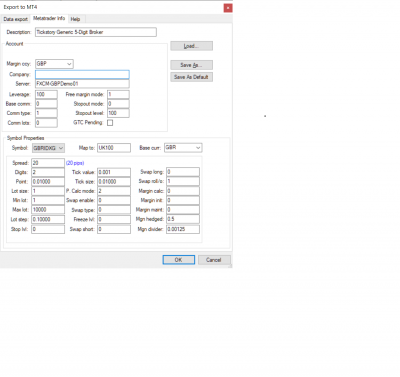
Task: Click the Swap long field
Action: (x=183, y=172)
